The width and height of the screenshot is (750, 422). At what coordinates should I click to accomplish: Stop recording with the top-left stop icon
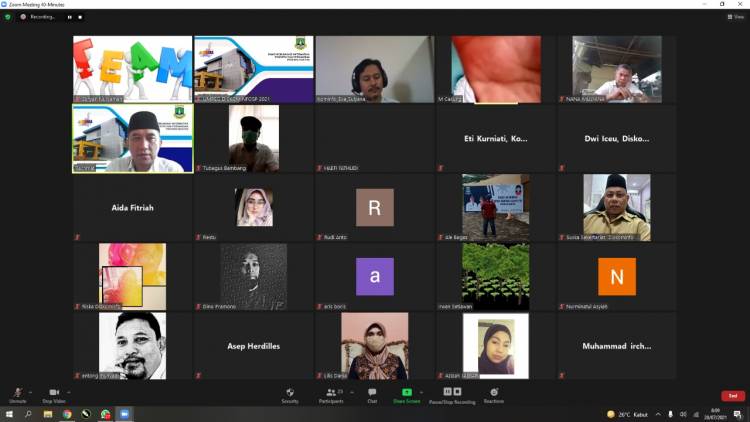80,17
